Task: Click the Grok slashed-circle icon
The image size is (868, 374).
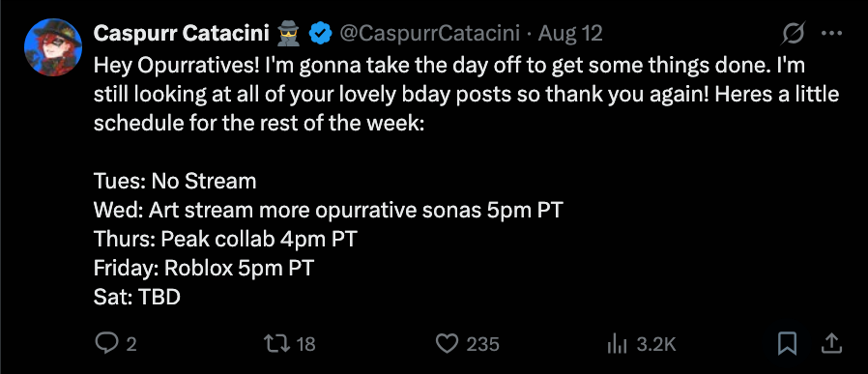Action: pos(793,34)
